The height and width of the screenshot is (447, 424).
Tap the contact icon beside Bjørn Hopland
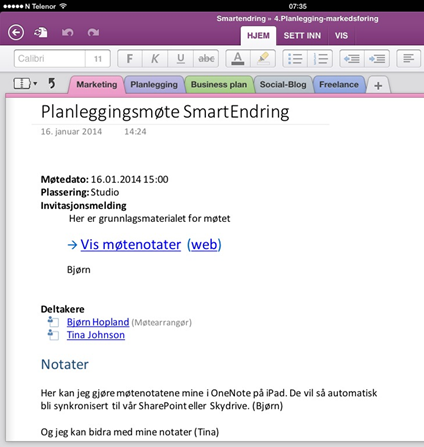click(x=53, y=322)
